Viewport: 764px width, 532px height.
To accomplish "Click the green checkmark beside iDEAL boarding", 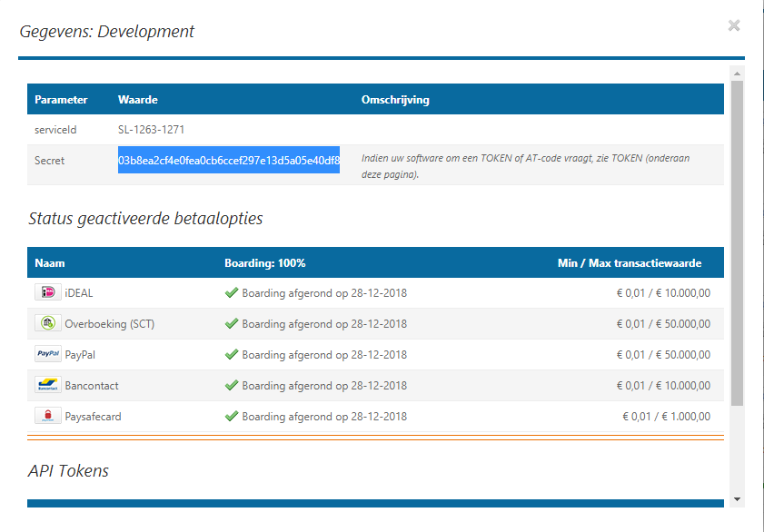I will (232, 293).
